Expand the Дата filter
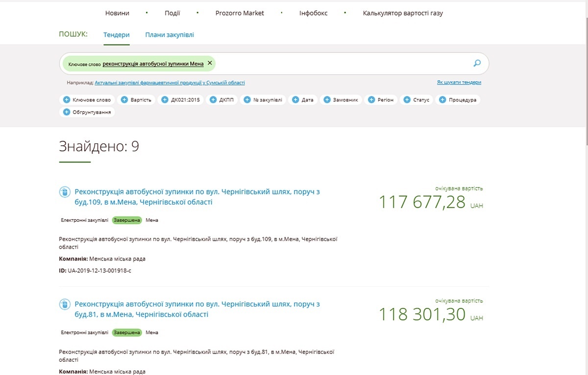 pyautogui.click(x=302, y=100)
